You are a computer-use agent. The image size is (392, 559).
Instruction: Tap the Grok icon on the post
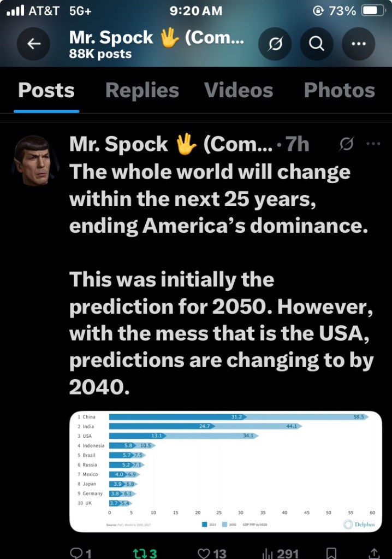coord(346,144)
